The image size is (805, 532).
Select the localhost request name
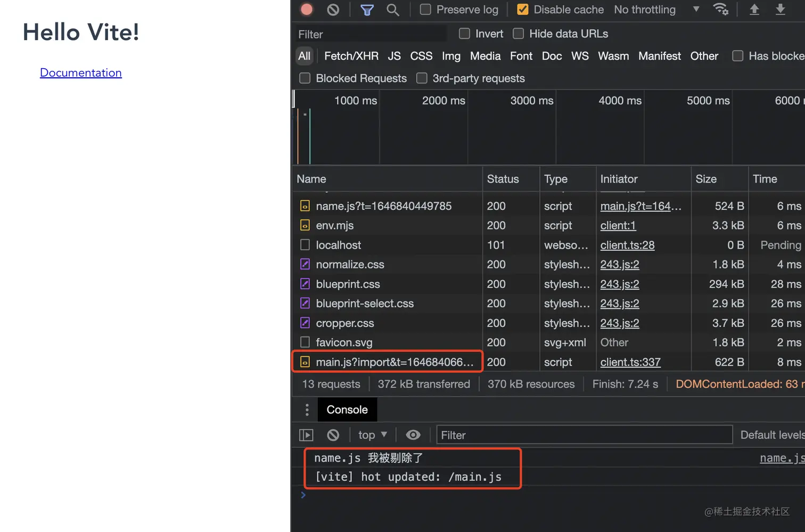tap(339, 245)
